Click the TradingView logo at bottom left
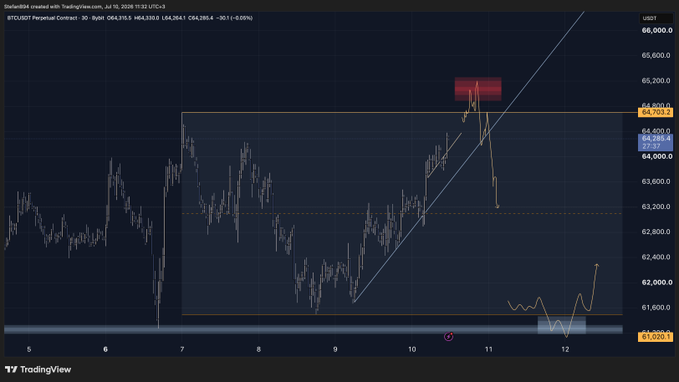 click(38, 369)
